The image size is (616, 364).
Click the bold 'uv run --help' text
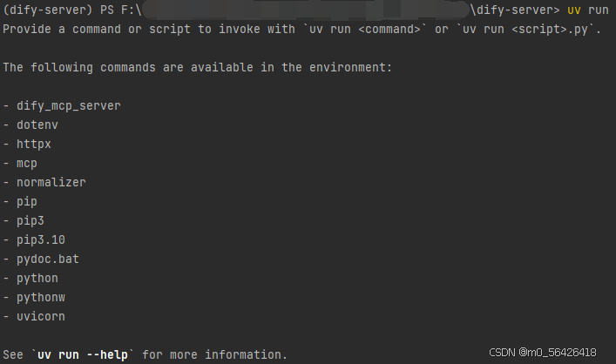click(x=83, y=355)
